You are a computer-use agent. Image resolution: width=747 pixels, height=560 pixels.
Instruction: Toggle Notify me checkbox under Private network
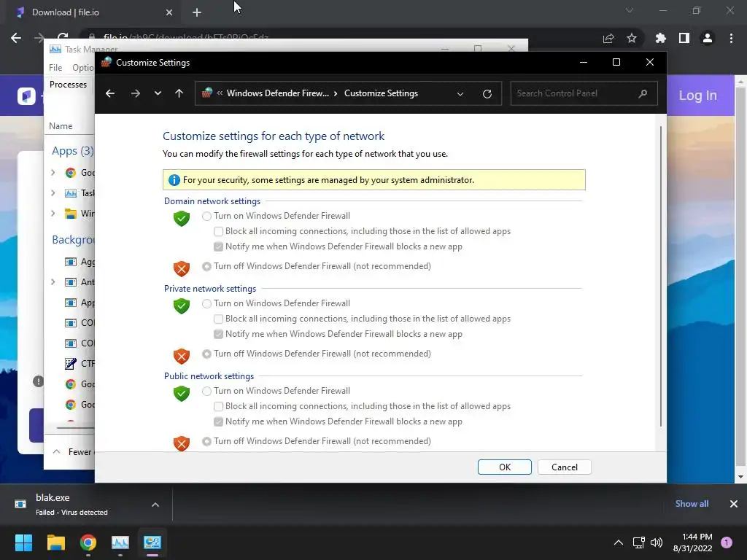point(218,334)
